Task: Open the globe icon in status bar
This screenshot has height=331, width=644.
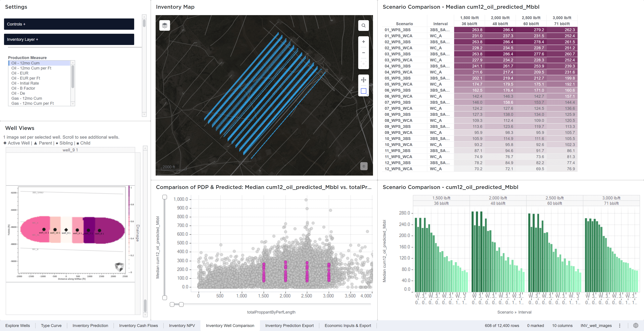Action: [x=635, y=325]
